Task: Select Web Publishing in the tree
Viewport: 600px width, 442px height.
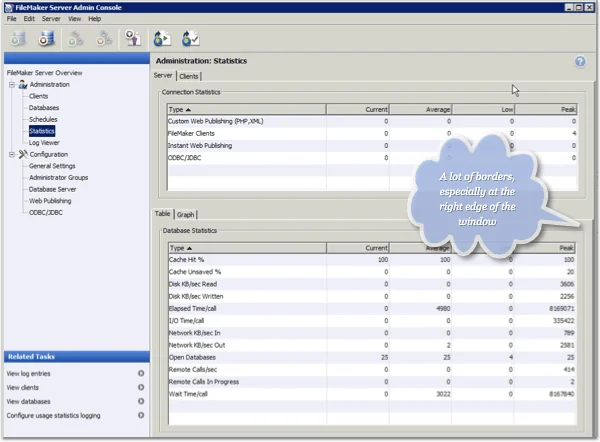Action: [x=50, y=201]
